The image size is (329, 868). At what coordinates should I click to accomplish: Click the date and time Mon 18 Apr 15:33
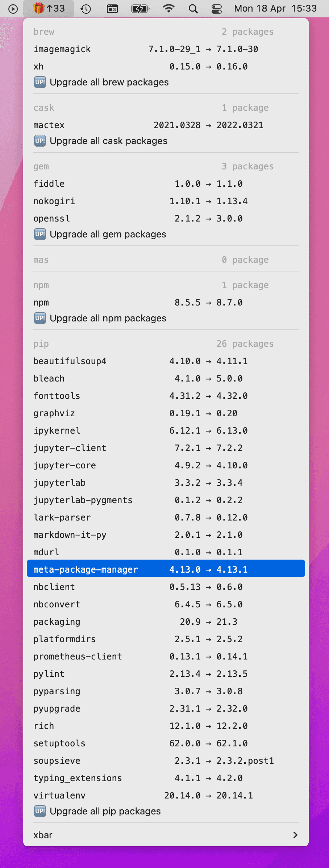(x=275, y=8)
